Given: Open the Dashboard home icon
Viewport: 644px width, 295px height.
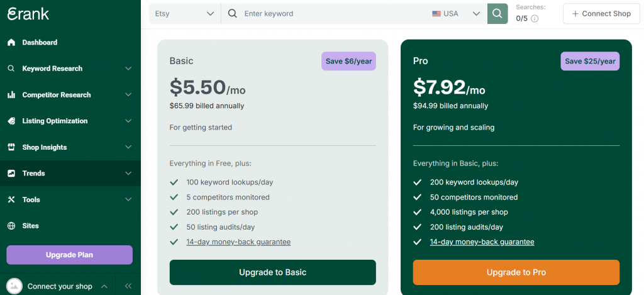Looking at the screenshot, I should click(x=11, y=43).
